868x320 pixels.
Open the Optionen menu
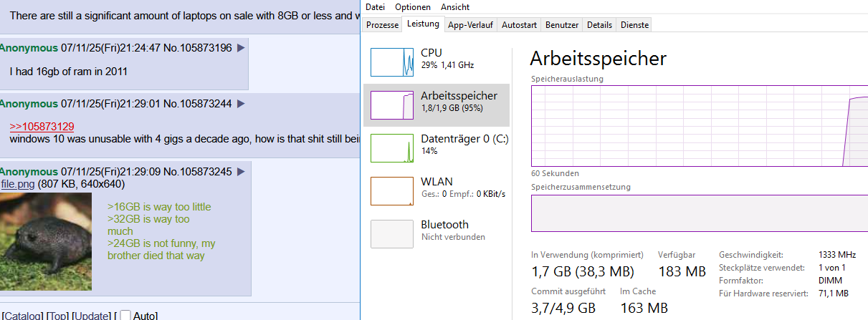pos(413,7)
